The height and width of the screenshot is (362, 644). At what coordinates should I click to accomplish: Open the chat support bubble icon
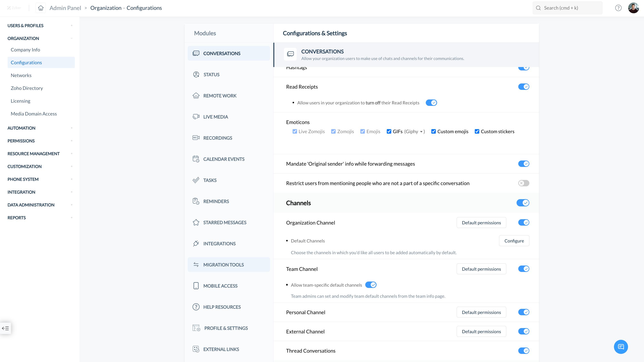[621, 346]
